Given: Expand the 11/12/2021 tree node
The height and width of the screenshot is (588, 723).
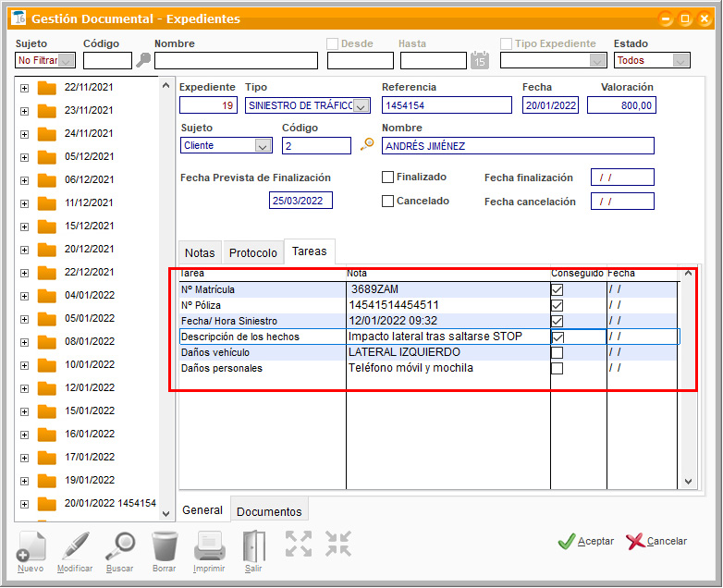Looking at the screenshot, I should (24, 203).
